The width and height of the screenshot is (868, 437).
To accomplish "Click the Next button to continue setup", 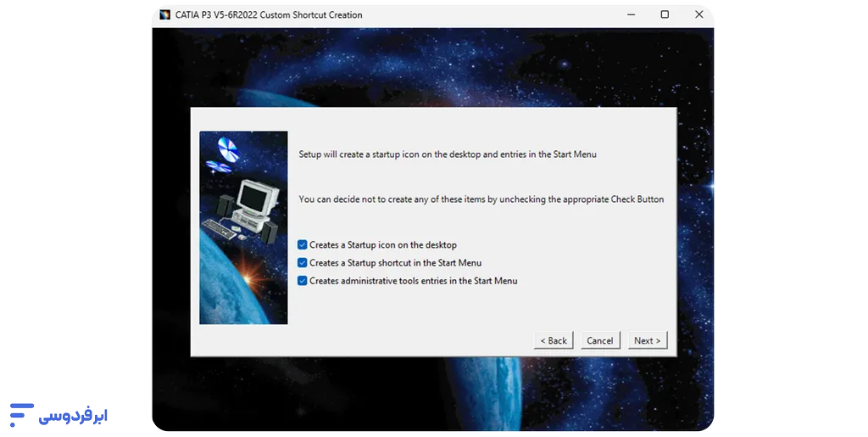I will click(x=648, y=340).
